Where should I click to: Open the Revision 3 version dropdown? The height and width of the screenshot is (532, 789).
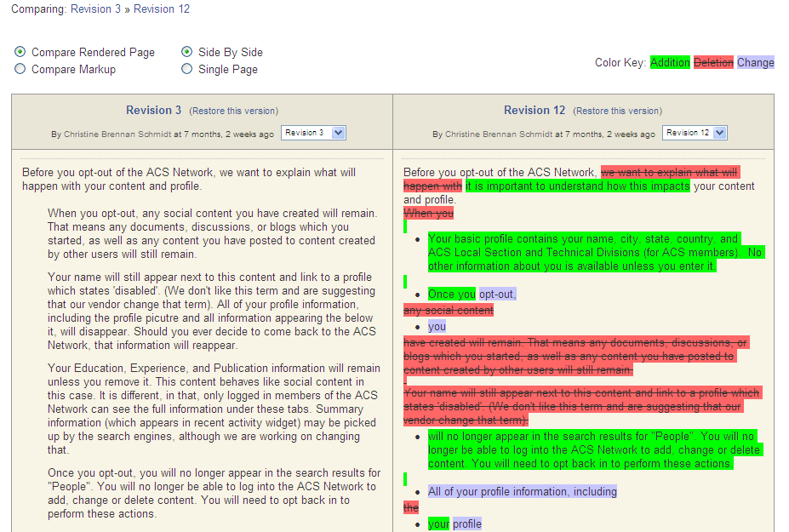pos(313,133)
